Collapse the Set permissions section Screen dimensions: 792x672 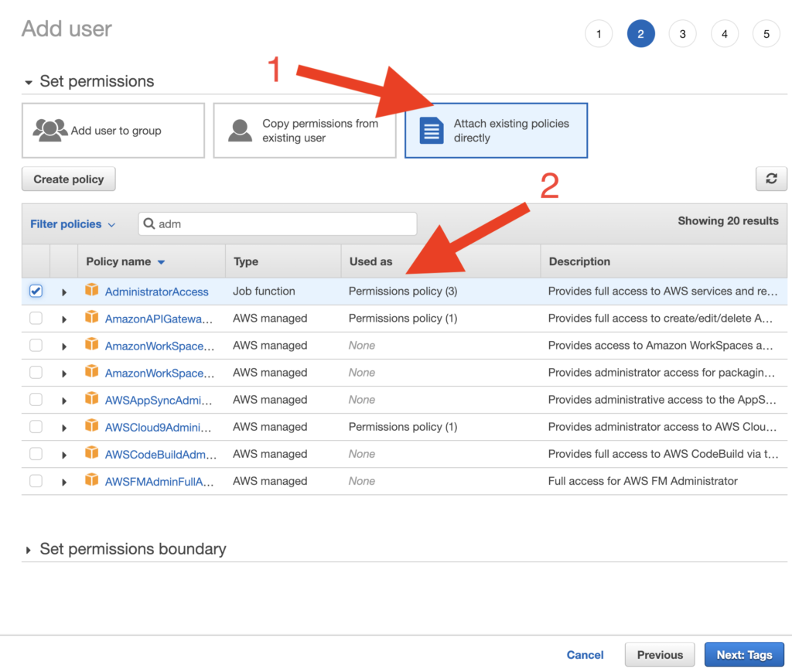(x=29, y=82)
